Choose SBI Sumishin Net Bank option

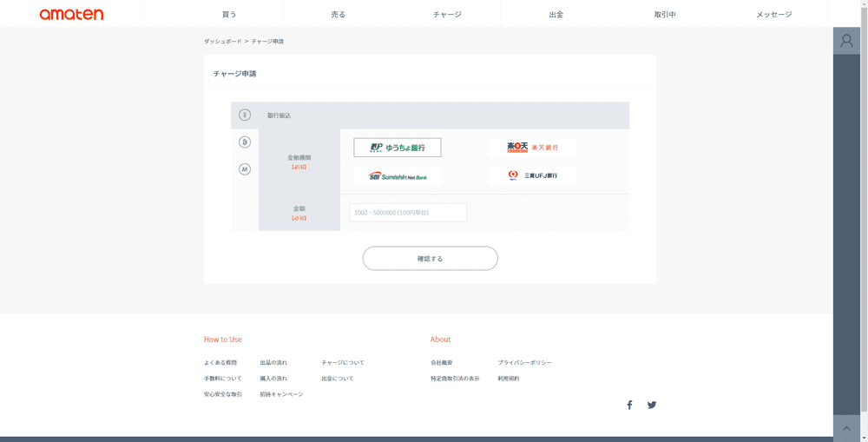397,175
